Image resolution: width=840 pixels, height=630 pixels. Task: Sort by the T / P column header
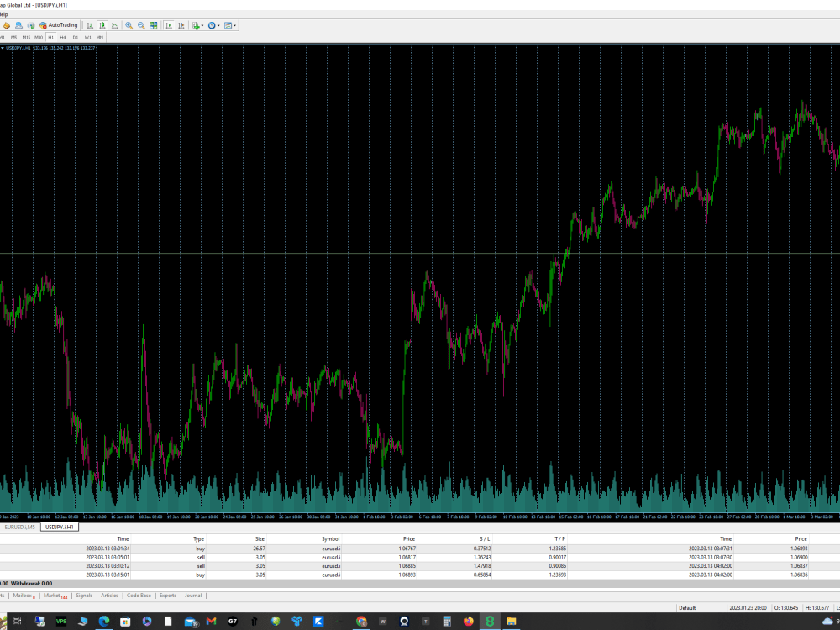[559, 539]
